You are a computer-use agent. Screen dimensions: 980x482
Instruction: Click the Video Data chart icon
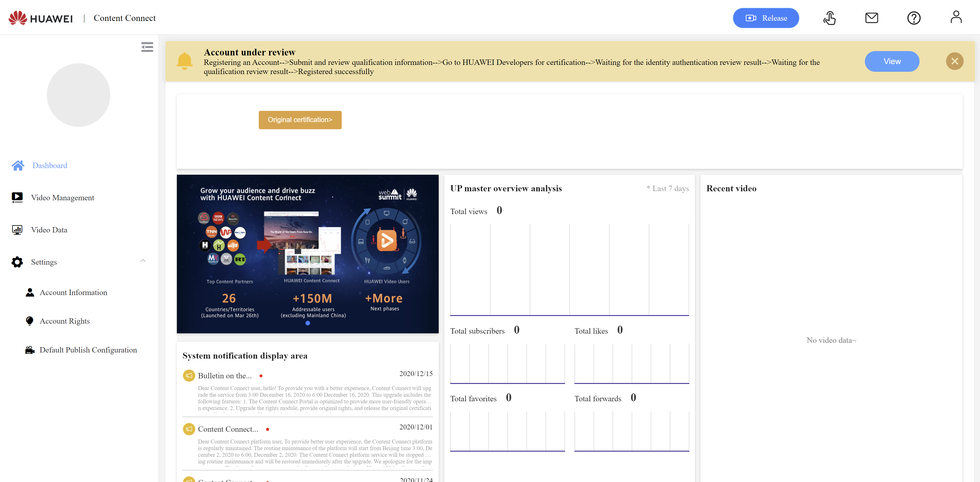(x=17, y=230)
